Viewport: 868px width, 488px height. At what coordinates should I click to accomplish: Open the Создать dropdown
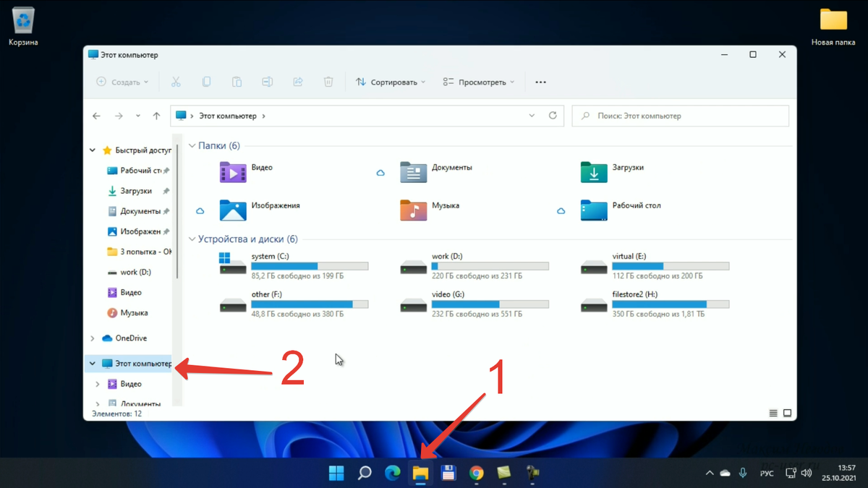click(122, 82)
